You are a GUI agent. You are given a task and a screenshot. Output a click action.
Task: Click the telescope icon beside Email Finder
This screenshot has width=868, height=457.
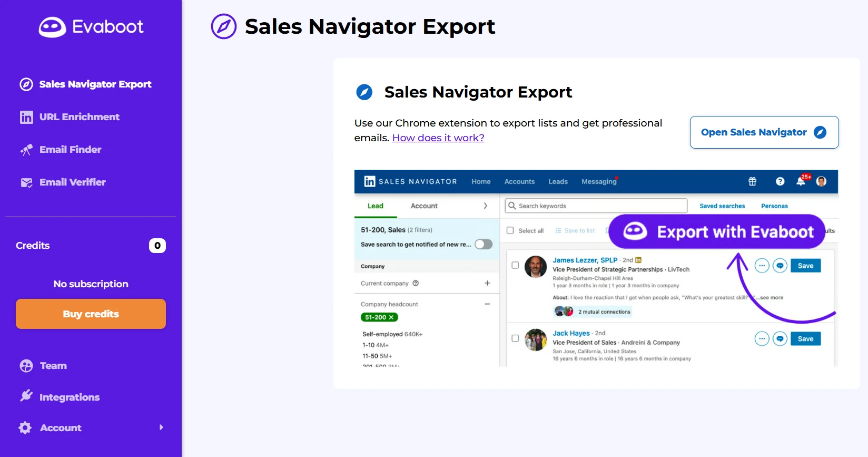click(26, 150)
